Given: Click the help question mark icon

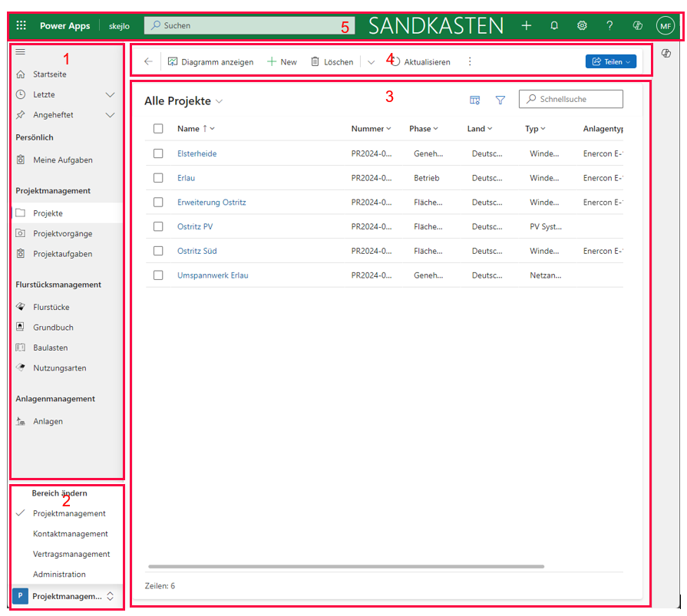Looking at the screenshot, I should (x=609, y=25).
